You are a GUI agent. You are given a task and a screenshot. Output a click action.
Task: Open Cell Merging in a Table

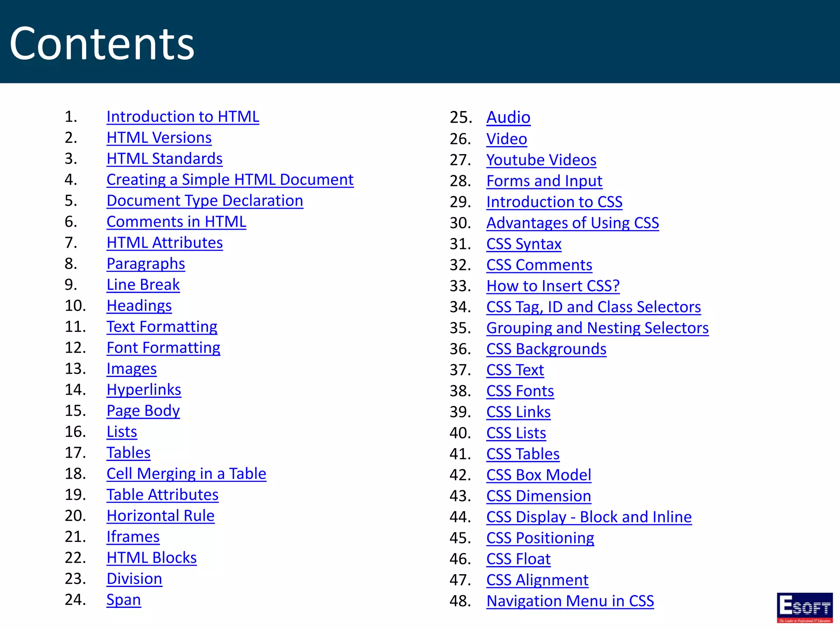186,474
